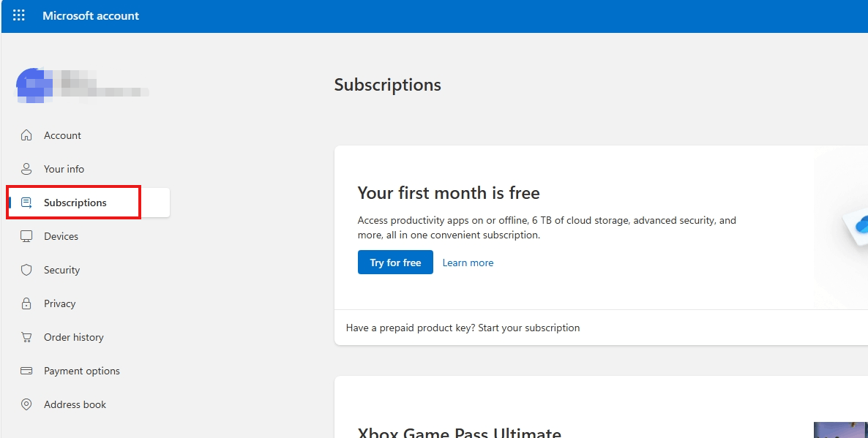Click the Address book location pin icon
Viewport: 868px width, 438px height.
[x=26, y=404]
